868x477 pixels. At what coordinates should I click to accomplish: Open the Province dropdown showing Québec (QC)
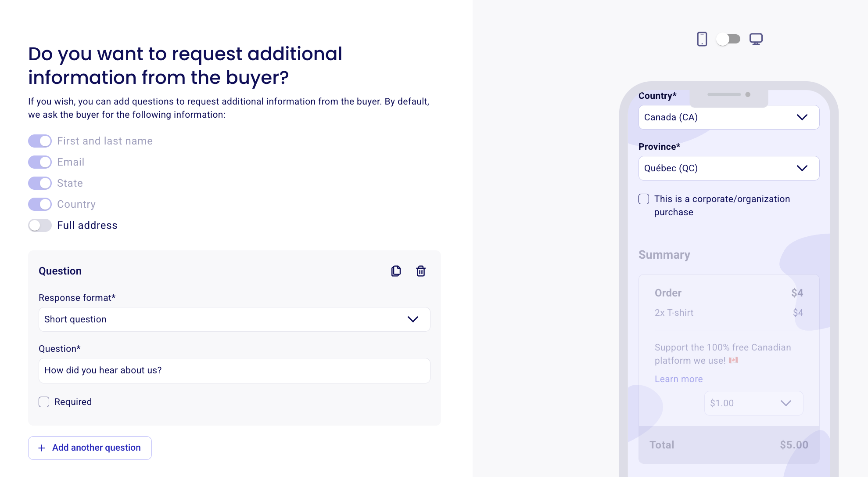[x=729, y=168]
